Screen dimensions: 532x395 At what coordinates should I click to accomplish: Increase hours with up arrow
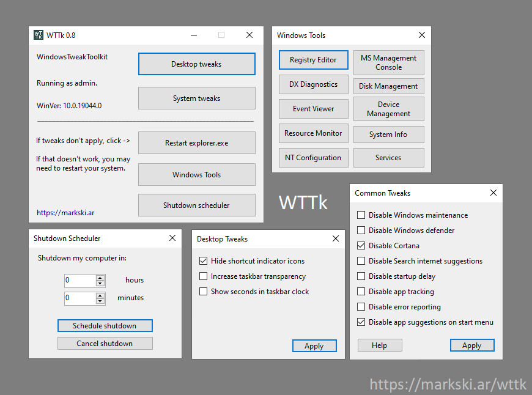tap(100, 278)
